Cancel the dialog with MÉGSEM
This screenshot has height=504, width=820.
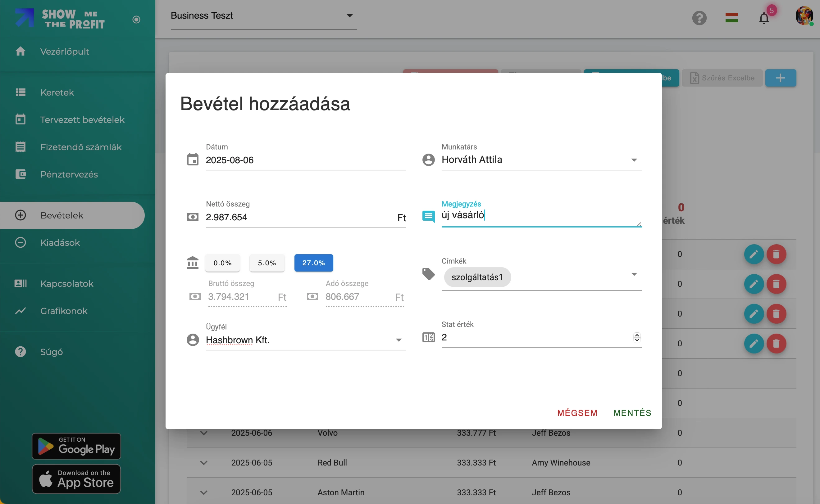577,413
